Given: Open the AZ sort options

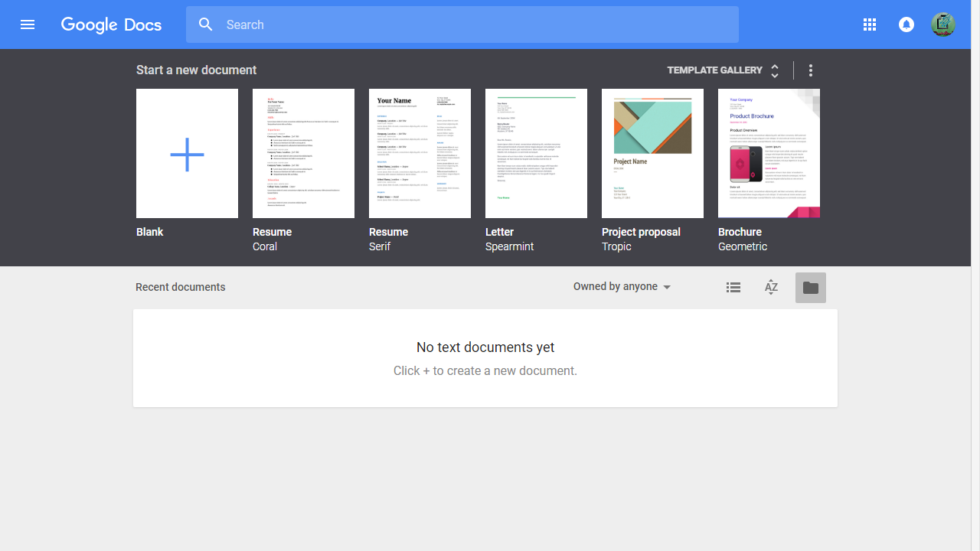Looking at the screenshot, I should pyautogui.click(x=772, y=288).
